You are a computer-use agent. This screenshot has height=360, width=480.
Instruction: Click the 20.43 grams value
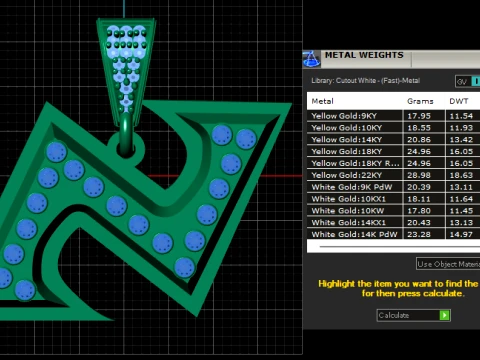pyautogui.click(x=419, y=222)
